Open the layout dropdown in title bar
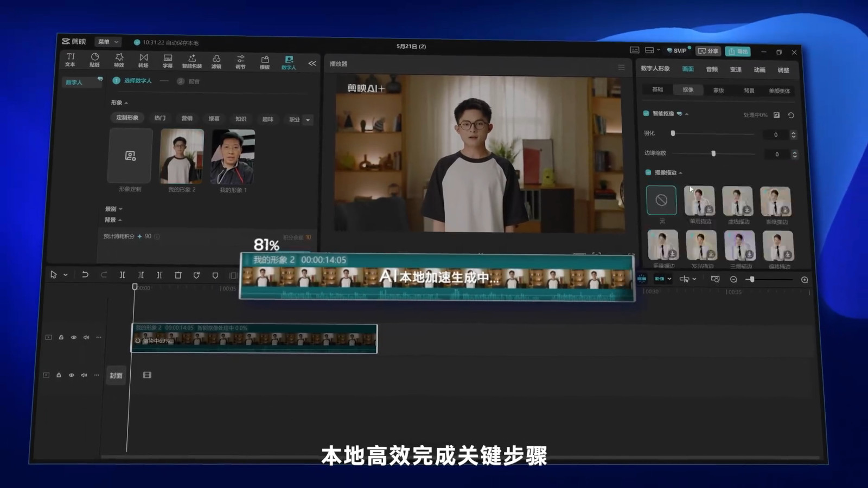Image resolution: width=868 pixels, height=488 pixels. 652,50
